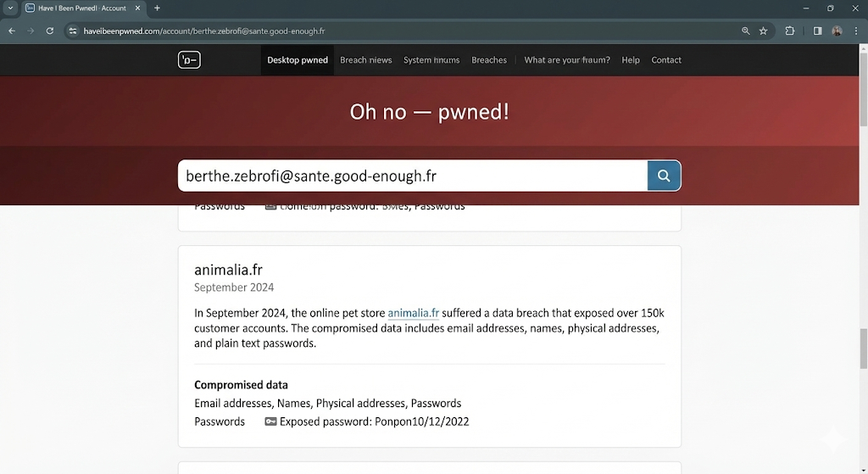The width and height of the screenshot is (868, 474).
Task: Open the browser extensions puzzle icon
Action: click(790, 31)
